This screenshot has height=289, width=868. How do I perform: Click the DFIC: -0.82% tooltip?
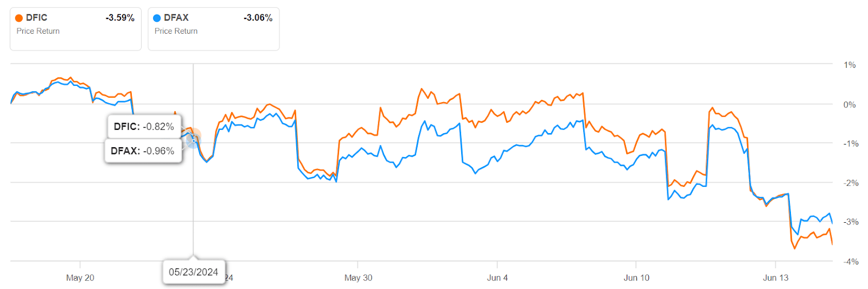pos(144,127)
